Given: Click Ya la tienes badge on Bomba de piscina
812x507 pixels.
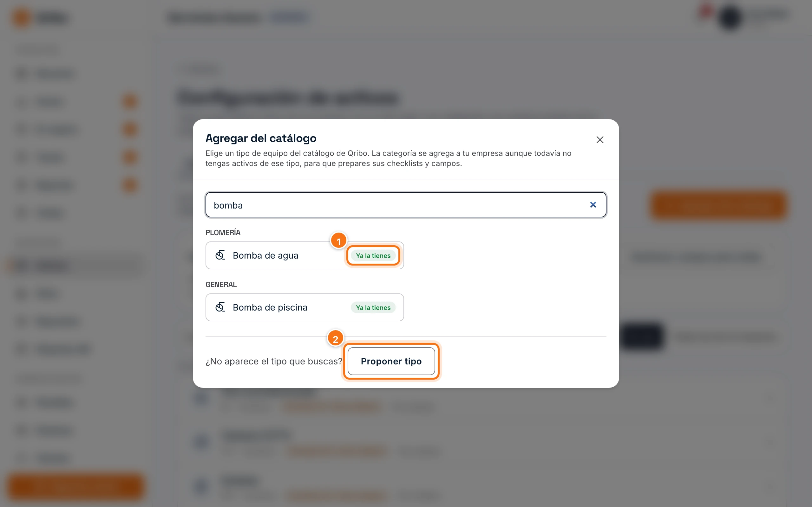Looking at the screenshot, I should coord(373,307).
